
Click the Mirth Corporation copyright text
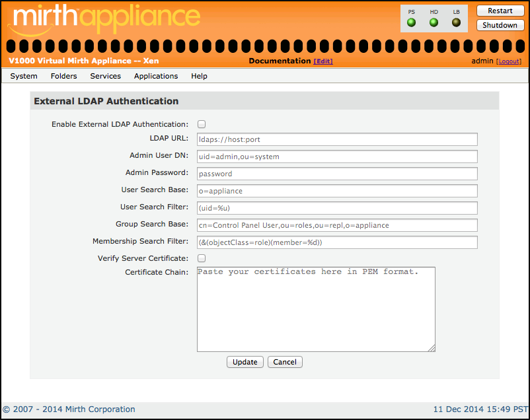(69, 409)
